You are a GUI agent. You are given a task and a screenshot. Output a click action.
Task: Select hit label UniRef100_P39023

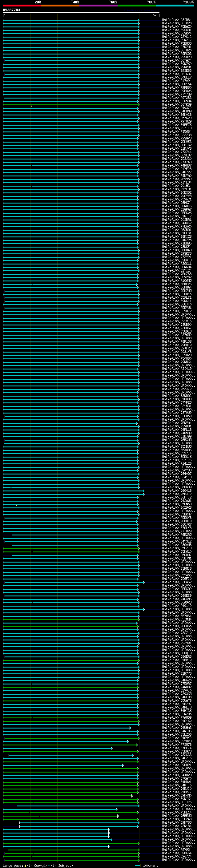pos(177,355)
